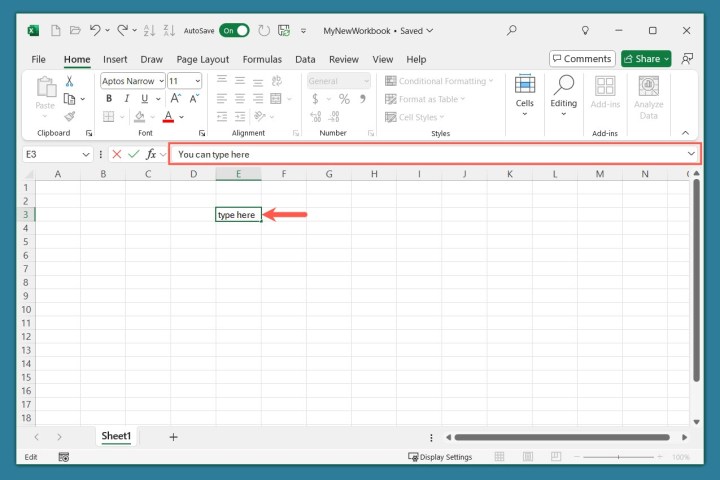Image resolution: width=720 pixels, height=480 pixels.
Task: Expand the Name Box dropdown for E3
Action: pos(86,154)
